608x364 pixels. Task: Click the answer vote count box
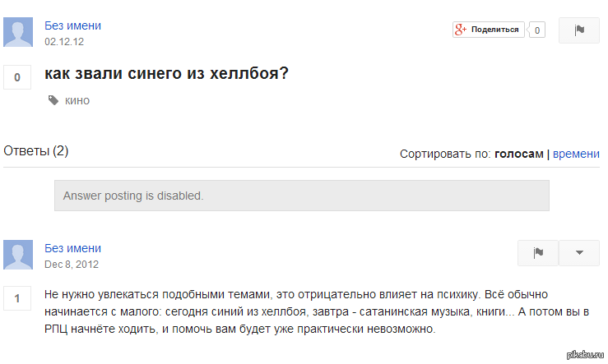(17, 300)
